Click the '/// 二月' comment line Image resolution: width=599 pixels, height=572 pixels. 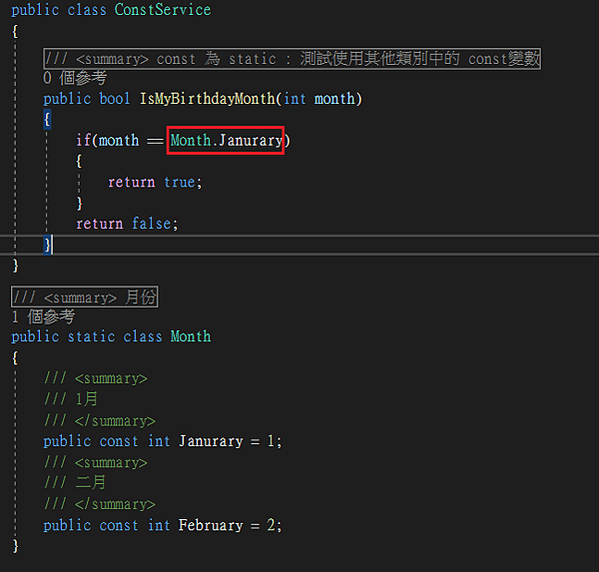(x=75, y=482)
